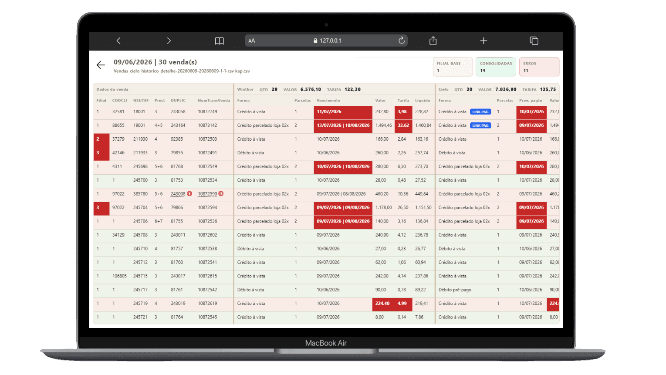Open the AA reader text-size menu
The width and height of the screenshot is (666, 375).
coord(252,41)
